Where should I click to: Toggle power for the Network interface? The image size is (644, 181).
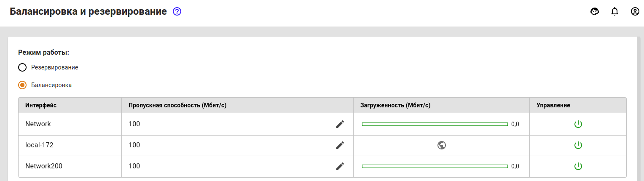tap(578, 124)
